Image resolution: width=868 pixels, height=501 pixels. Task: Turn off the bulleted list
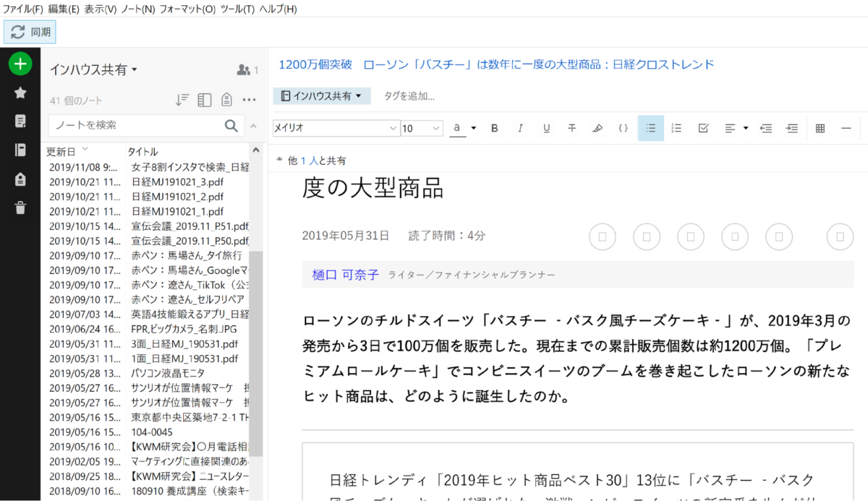tap(651, 128)
